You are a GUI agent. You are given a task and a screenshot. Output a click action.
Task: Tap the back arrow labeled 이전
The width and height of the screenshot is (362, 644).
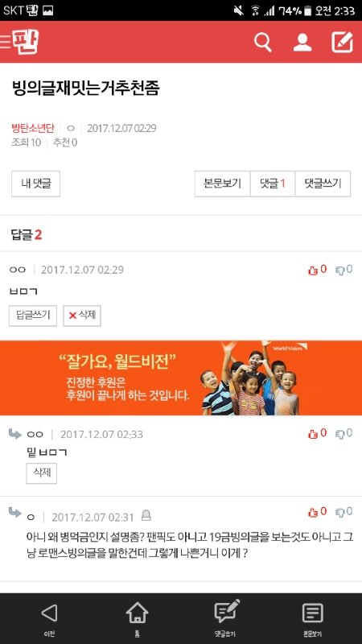pos(49,618)
